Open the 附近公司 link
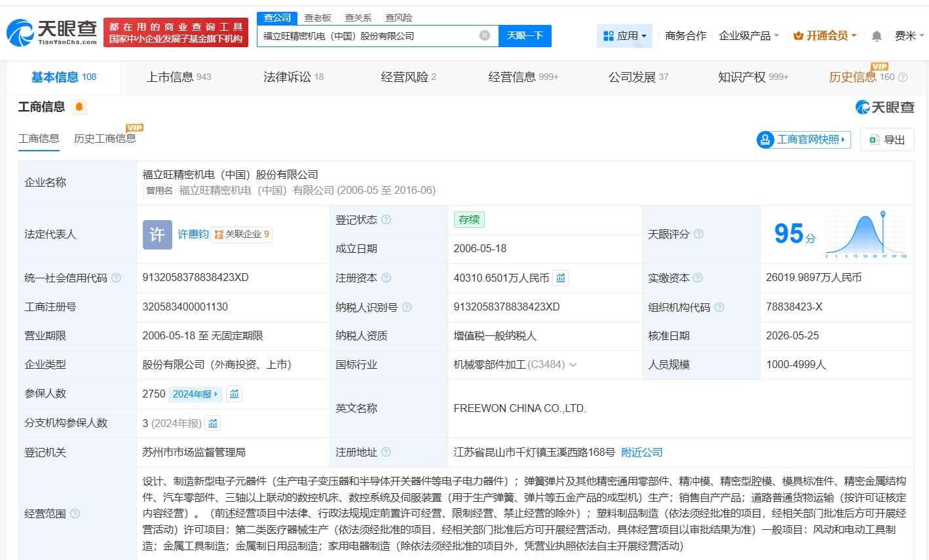The image size is (929, 560). pos(641,453)
